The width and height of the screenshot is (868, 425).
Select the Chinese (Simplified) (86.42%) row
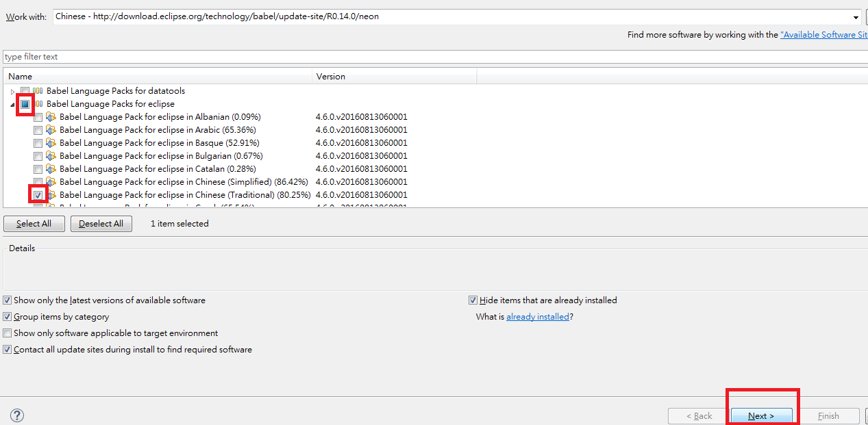(184, 182)
